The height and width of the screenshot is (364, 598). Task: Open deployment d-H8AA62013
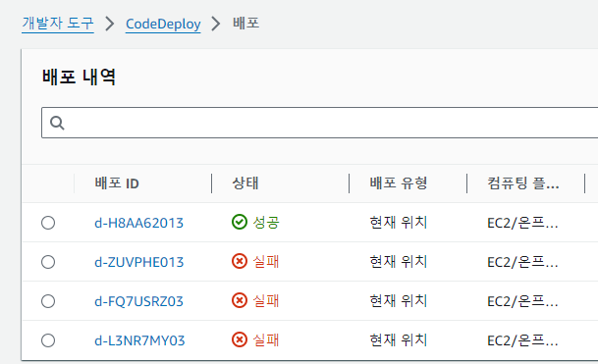tap(138, 223)
